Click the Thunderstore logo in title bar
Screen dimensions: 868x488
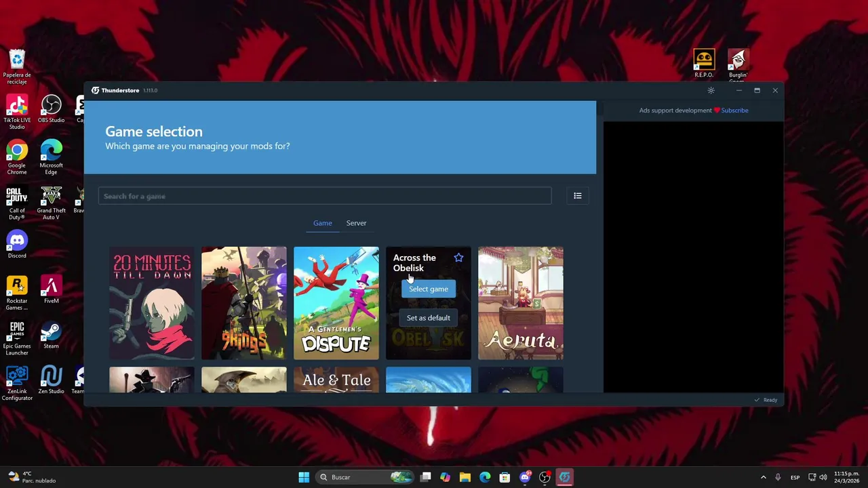tap(95, 90)
